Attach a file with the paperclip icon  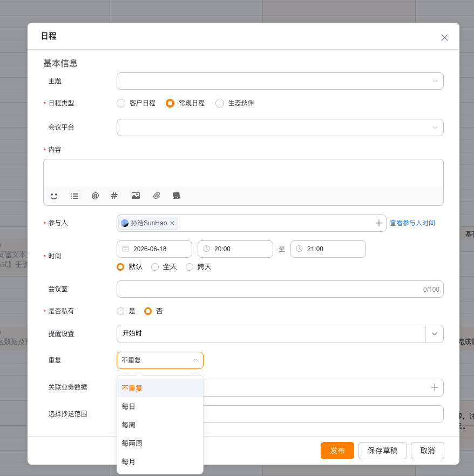tap(157, 196)
